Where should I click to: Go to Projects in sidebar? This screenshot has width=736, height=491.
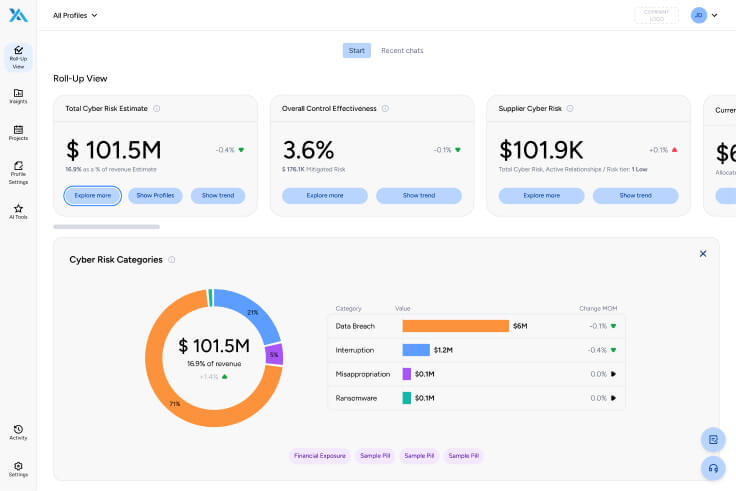tap(18, 133)
